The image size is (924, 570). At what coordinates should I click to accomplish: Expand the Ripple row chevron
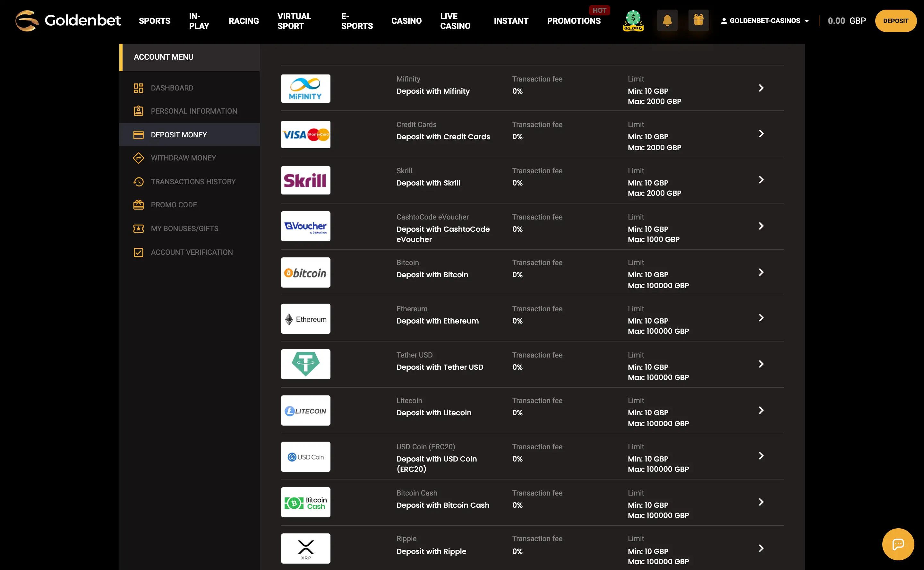(761, 548)
